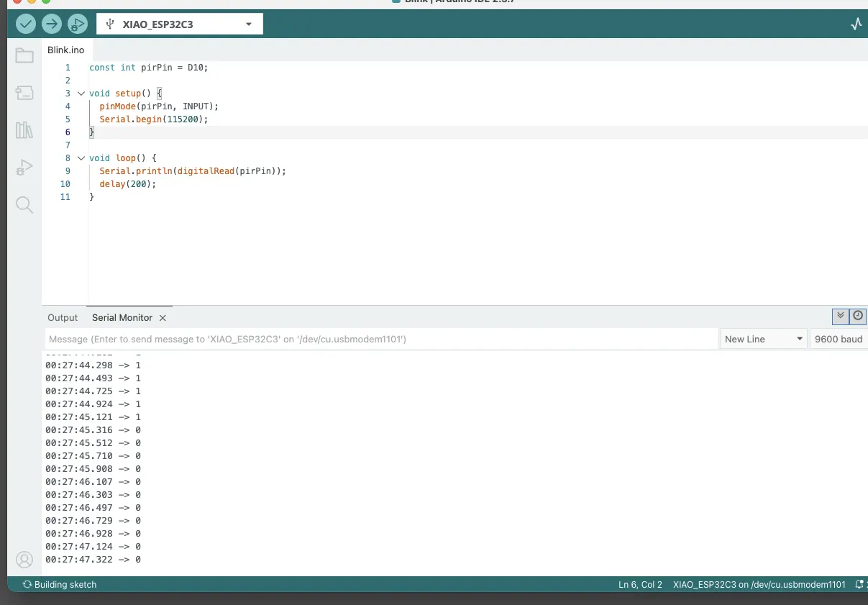Select the Blink.ino editor tab
Viewport: 868px width, 605px height.
pyautogui.click(x=65, y=50)
